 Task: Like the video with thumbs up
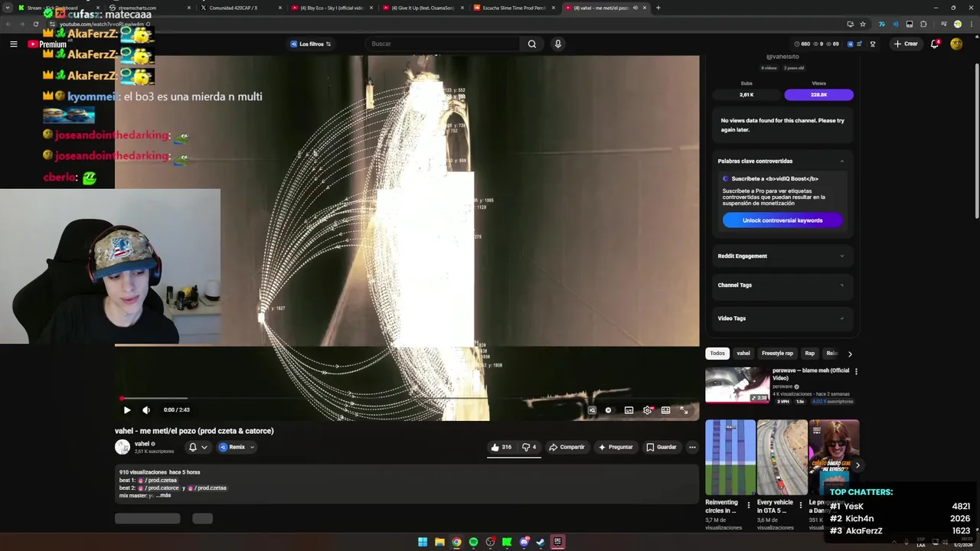[x=501, y=447]
